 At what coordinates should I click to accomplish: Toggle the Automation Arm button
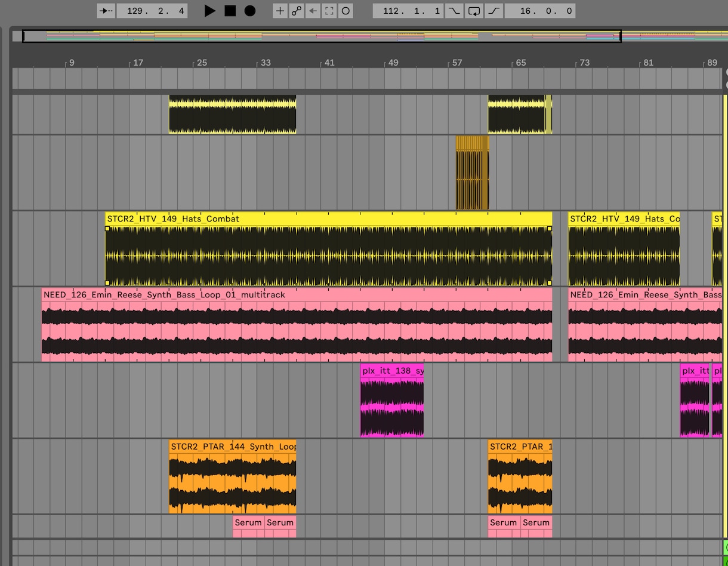point(297,11)
